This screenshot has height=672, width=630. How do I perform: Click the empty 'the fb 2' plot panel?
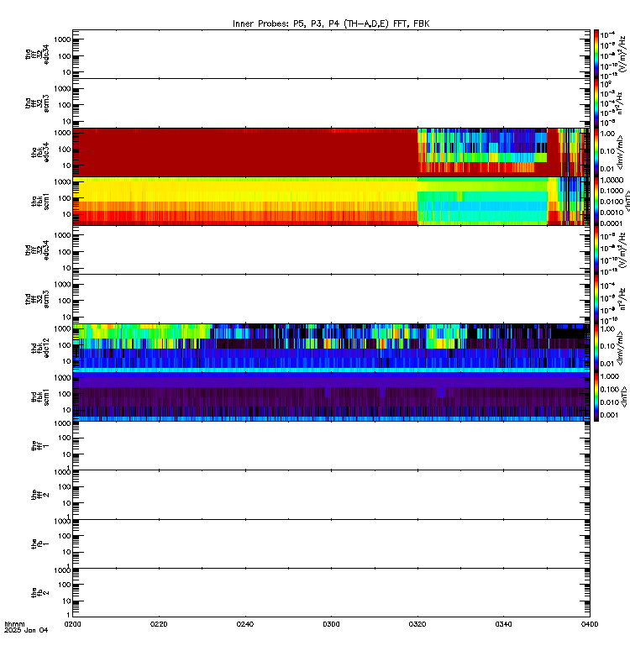point(331,593)
